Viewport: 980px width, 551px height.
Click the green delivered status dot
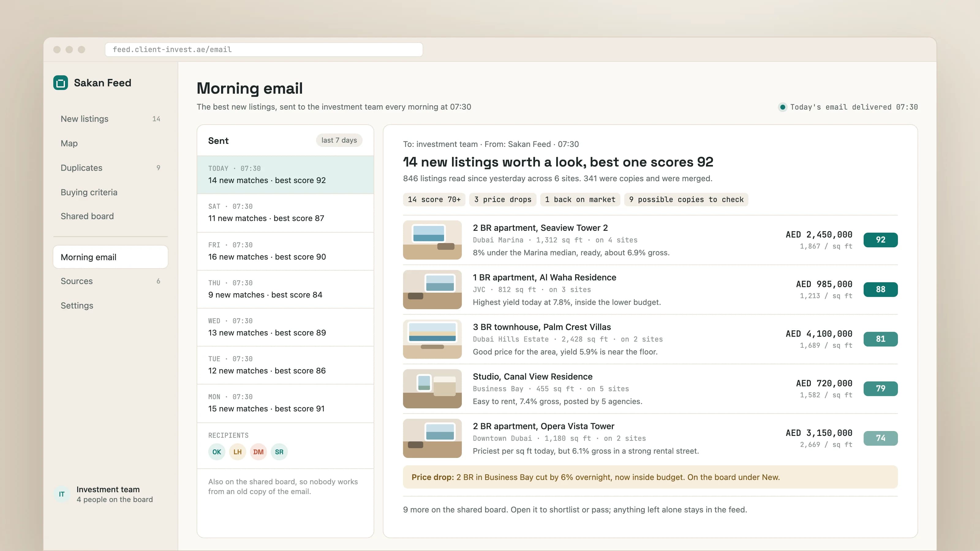[782, 107]
